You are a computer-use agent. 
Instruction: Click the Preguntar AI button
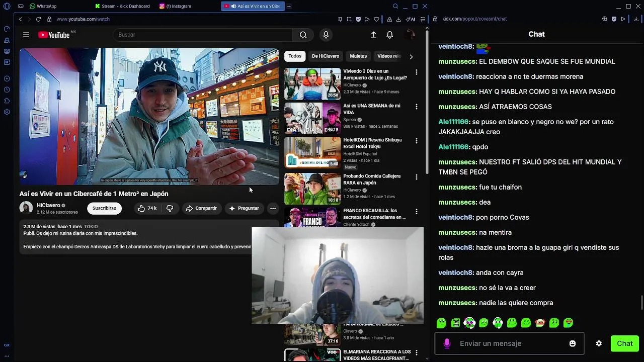[244, 208]
